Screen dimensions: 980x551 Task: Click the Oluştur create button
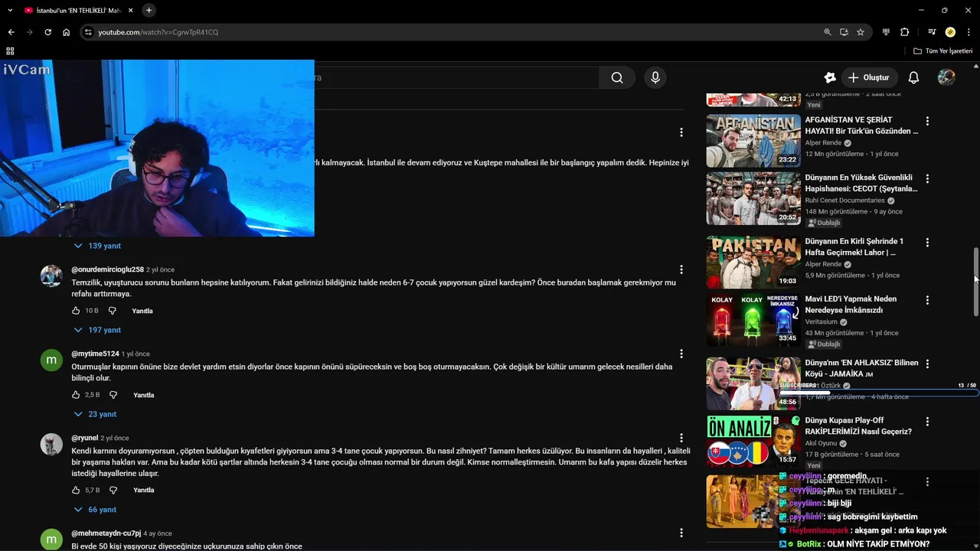coord(869,77)
